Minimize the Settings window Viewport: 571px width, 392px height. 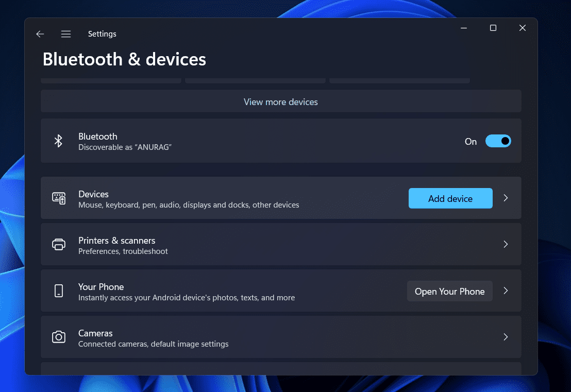(464, 28)
